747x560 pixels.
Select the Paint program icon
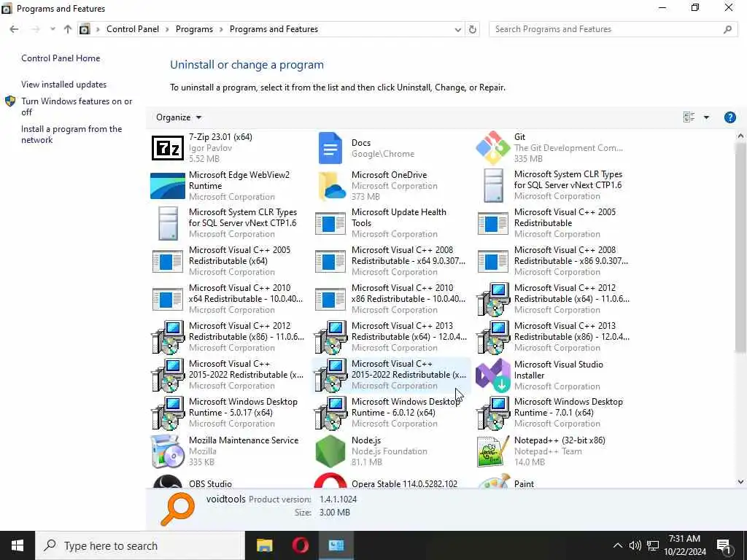(x=493, y=481)
